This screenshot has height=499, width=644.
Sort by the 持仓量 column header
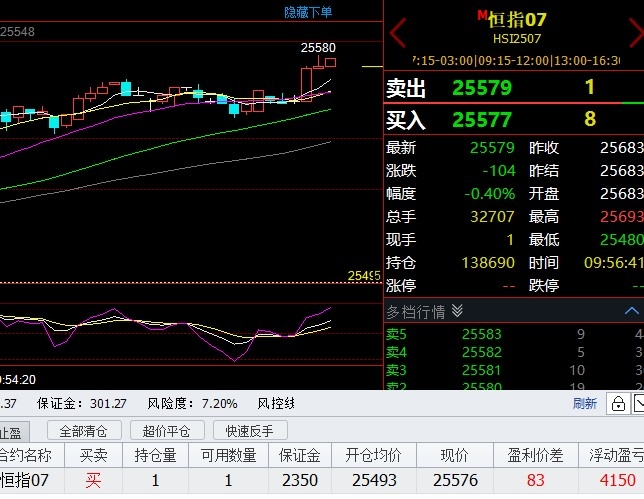[155, 455]
